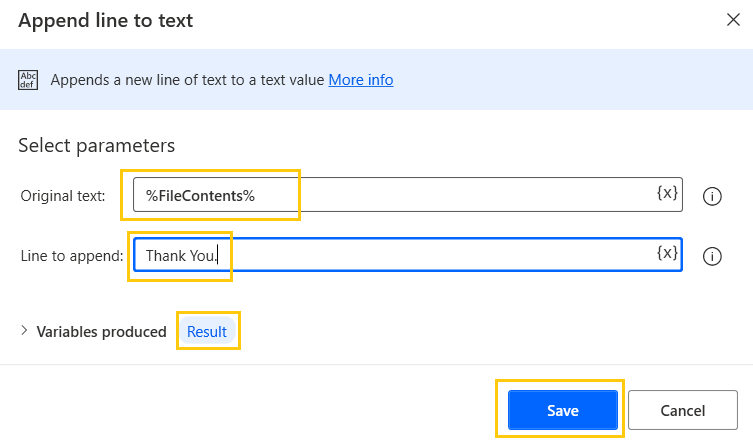Save the Append line to text action
Screen dimensions: 753x442
click(x=563, y=410)
